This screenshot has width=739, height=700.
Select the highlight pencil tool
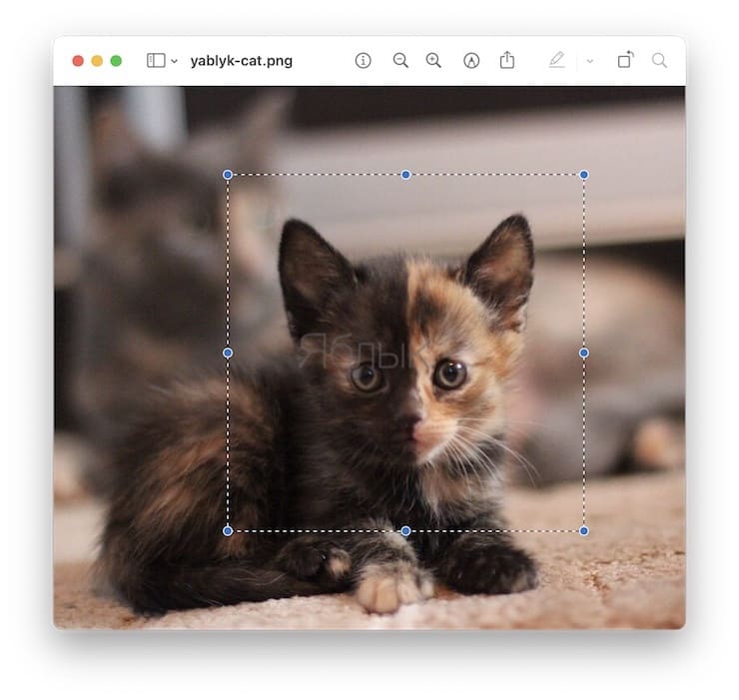pos(557,60)
